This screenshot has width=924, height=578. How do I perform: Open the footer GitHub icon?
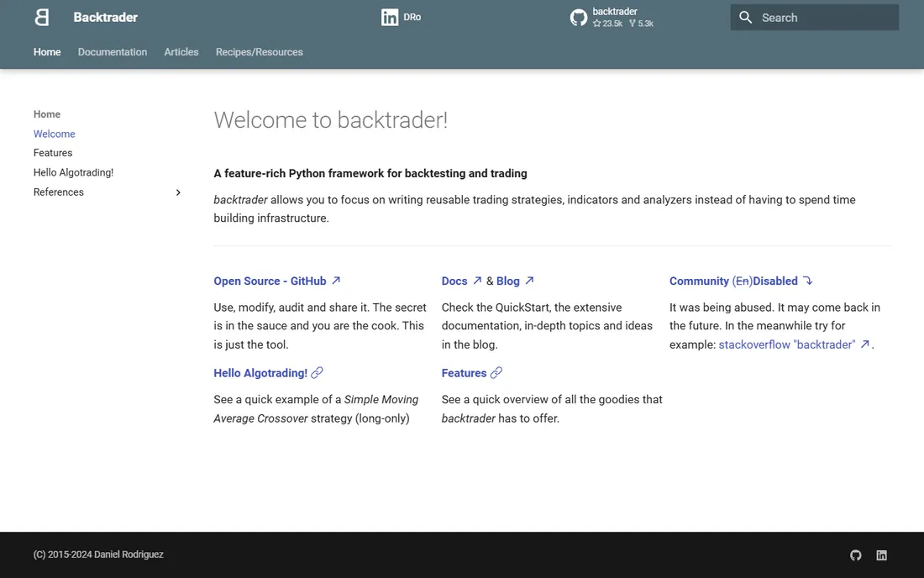tap(856, 555)
